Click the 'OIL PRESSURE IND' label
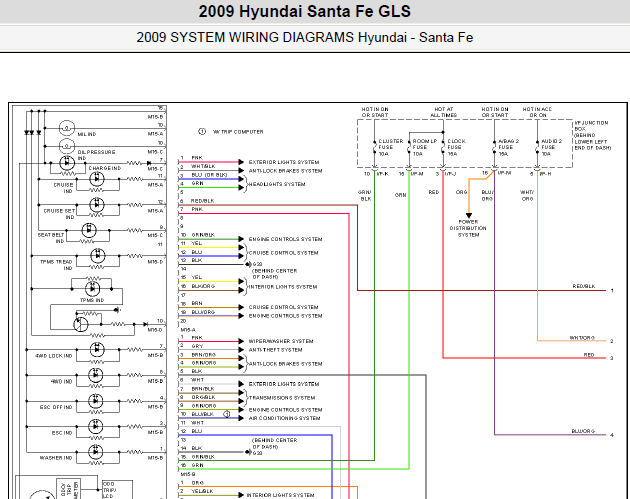The height and width of the screenshot is (499, 630). click(96, 155)
